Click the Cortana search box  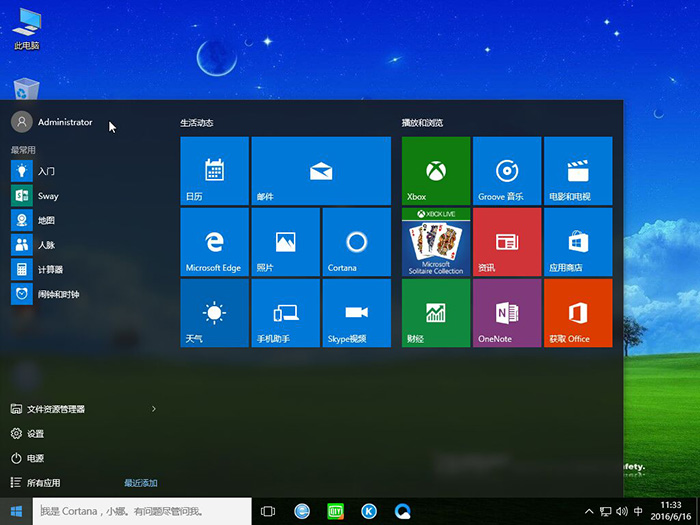[140, 511]
